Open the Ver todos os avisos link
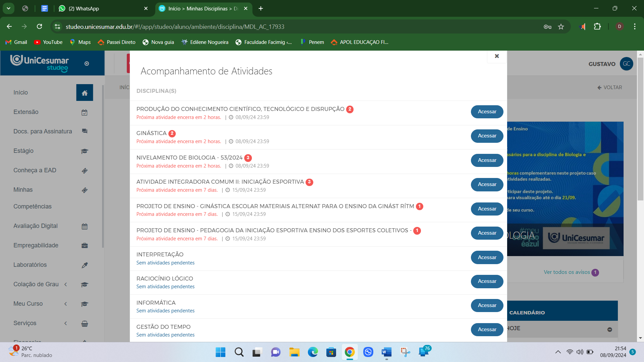Image resolution: width=644 pixels, height=362 pixels. click(x=567, y=272)
